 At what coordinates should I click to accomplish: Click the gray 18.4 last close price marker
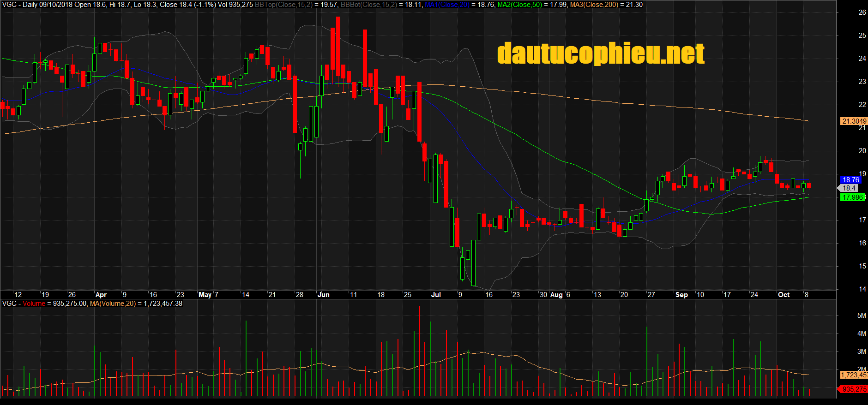[x=849, y=188]
